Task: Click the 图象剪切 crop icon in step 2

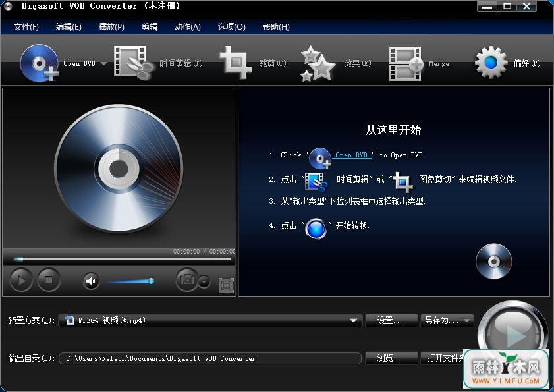Action: [x=402, y=182]
